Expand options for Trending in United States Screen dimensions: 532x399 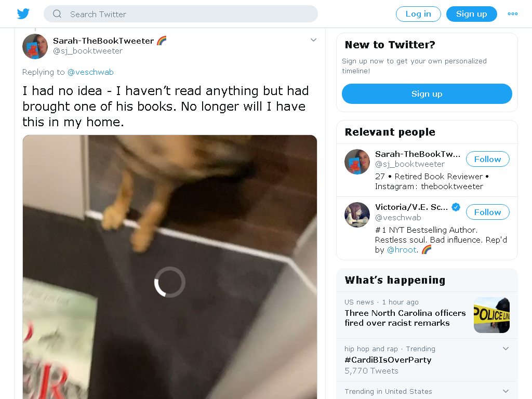click(x=506, y=391)
